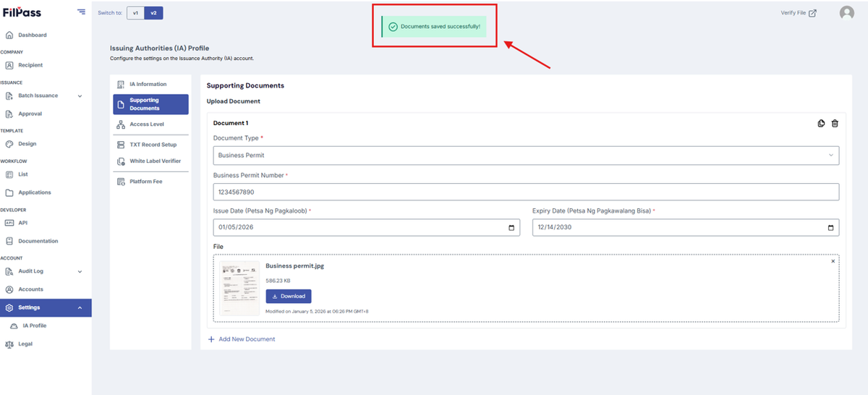Image resolution: width=868 pixels, height=395 pixels.
Task: Open Approval in sidebar
Action: (x=30, y=114)
